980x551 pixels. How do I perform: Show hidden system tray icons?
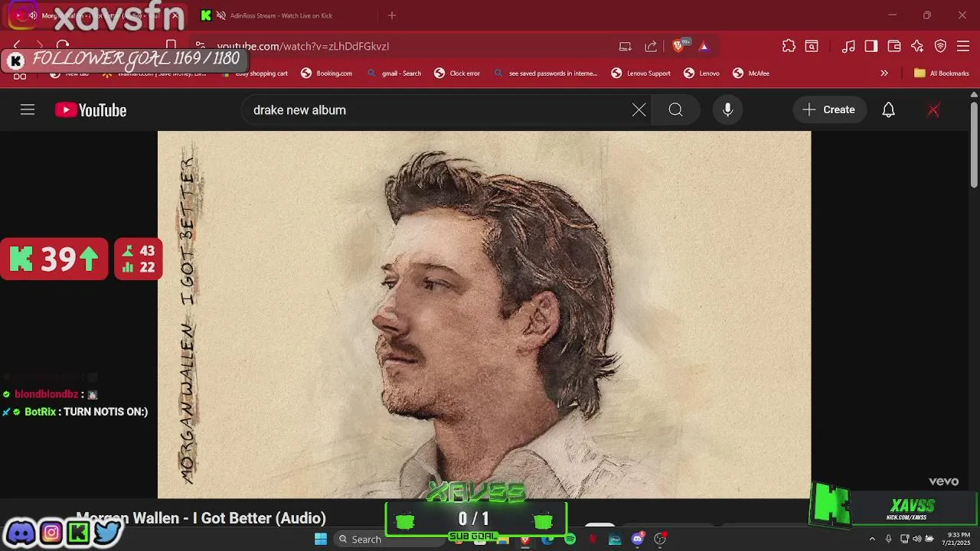click(871, 540)
